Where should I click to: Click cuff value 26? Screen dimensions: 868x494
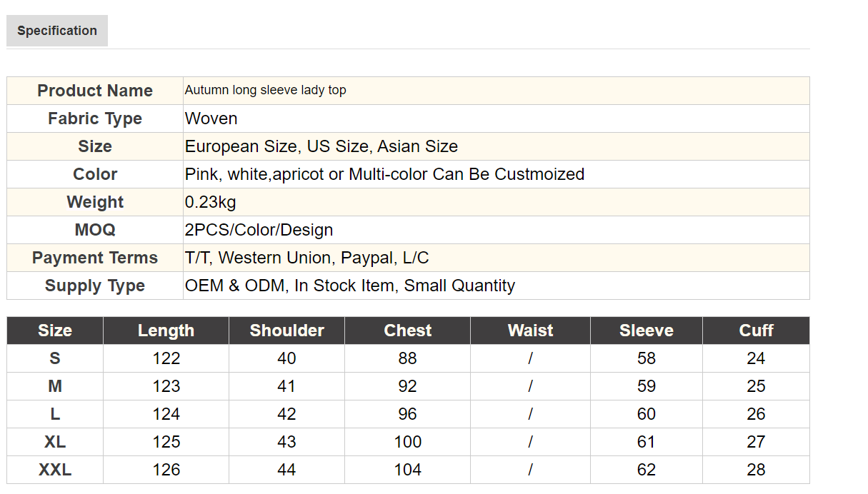click(x=756, y=414)
